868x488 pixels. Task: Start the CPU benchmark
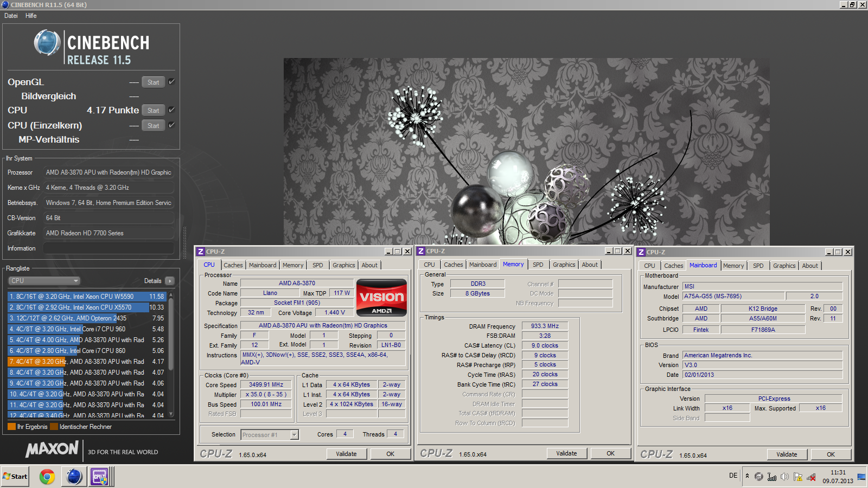coord(153,111)
